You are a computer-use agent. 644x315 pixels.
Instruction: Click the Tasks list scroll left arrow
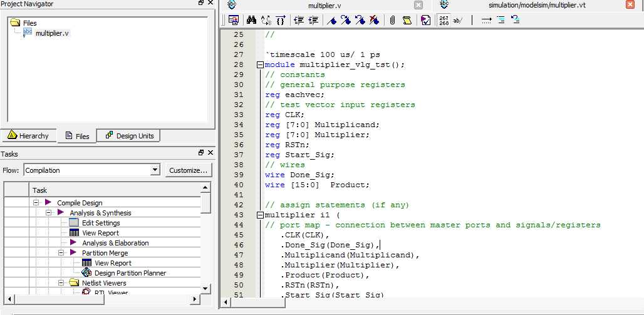[x=9, y=299]
